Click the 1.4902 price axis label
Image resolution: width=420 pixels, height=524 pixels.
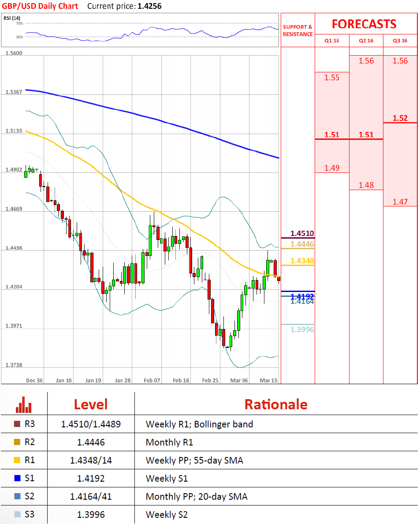coord(14,170)
